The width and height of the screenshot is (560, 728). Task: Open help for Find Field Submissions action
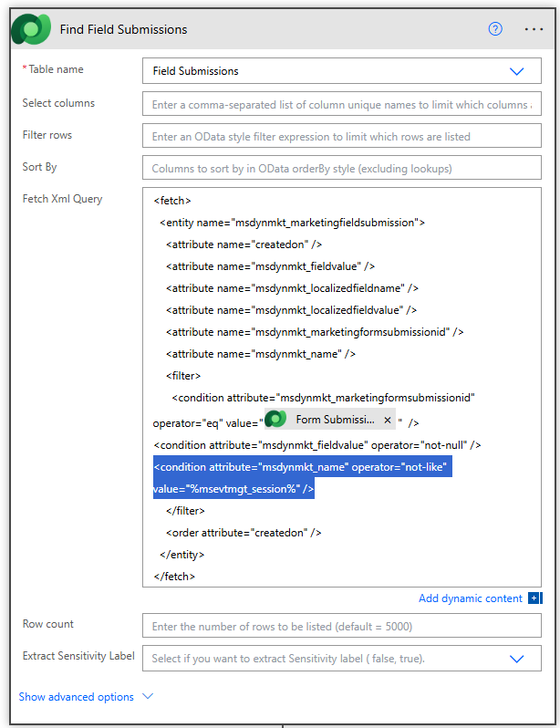(495, 28)
